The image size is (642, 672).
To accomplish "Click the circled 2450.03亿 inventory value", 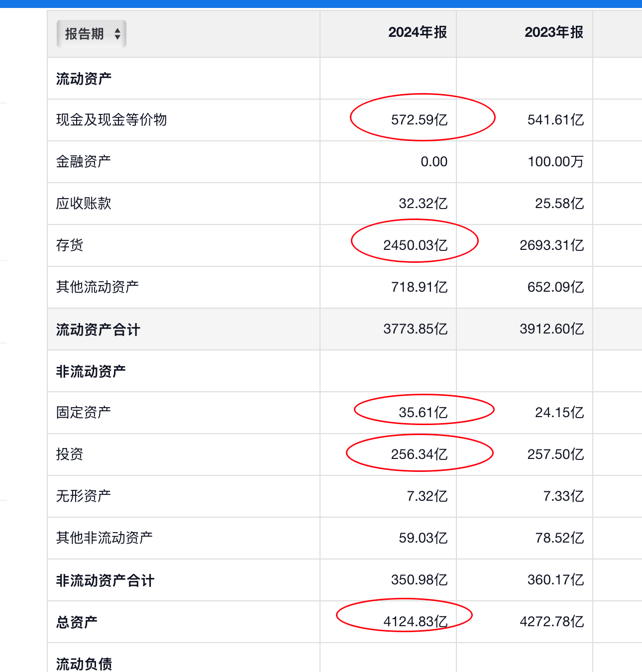I will (x=416, y=245).
